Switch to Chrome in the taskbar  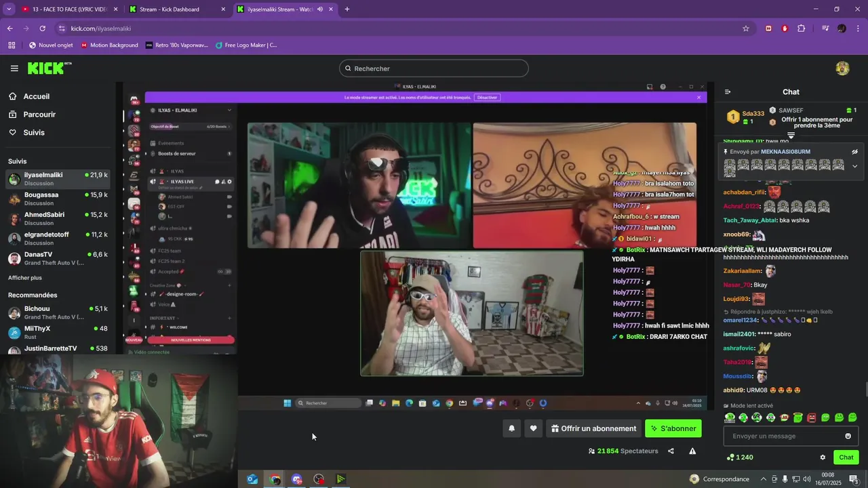click(x=275, y=479)
